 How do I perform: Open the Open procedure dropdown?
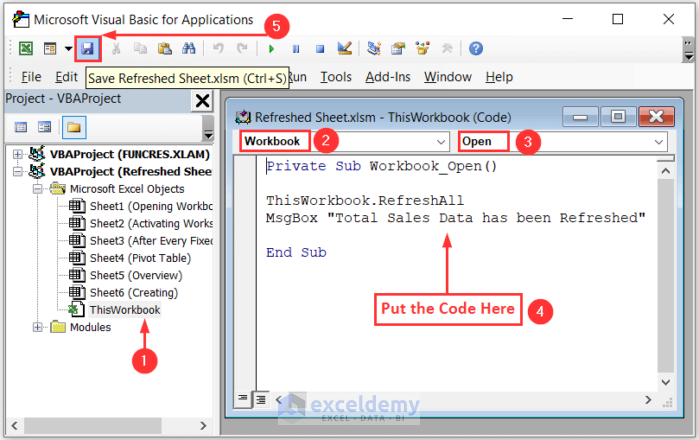658,142
